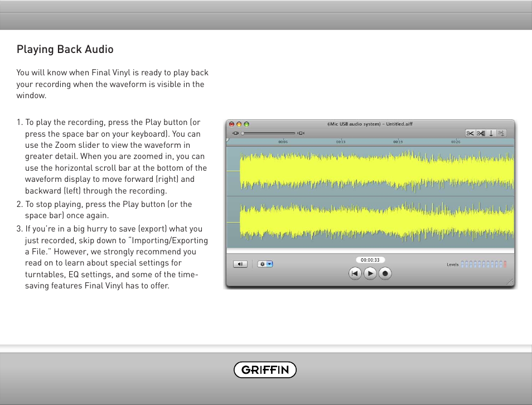Viewport: 532px width, 405px height.
Task: Click the 00:00:33 time counter display
Action: pyautogui.click(x=370, y=260)
